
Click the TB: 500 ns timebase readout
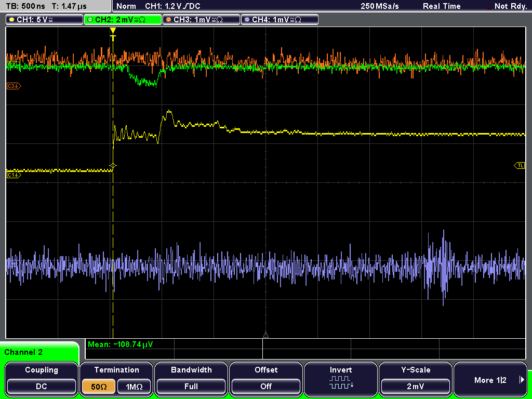[26, 6]
